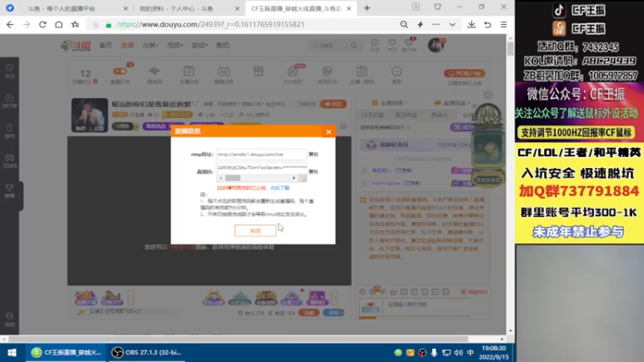Open the gift box icon in anchor toolbar

pyautogui.click(x=258, y=72)
